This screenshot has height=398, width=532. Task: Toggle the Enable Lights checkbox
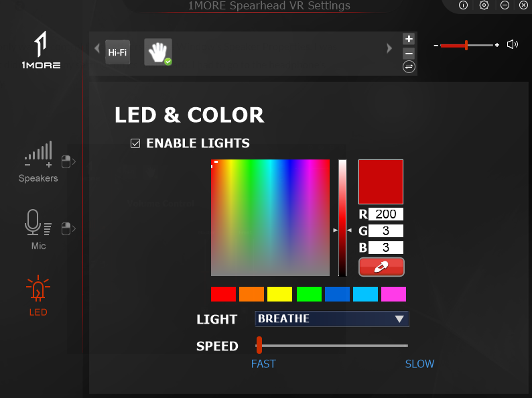tap(135, 143)
